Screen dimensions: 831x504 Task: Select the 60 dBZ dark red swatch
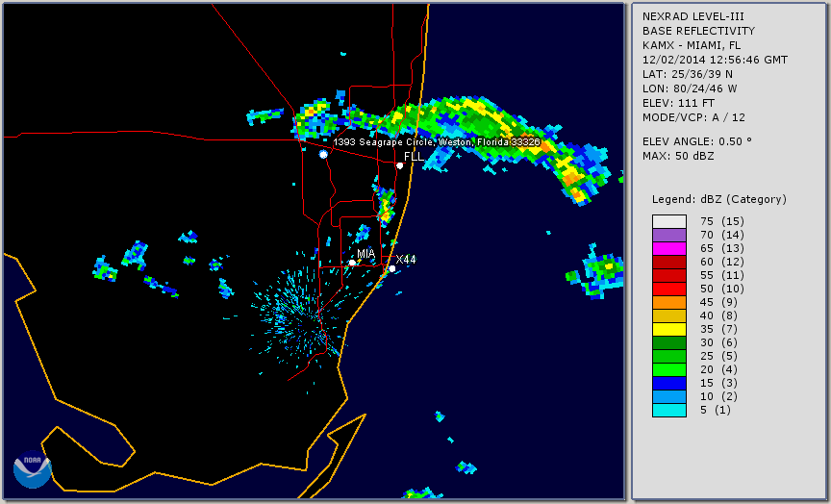click(668, 262)
